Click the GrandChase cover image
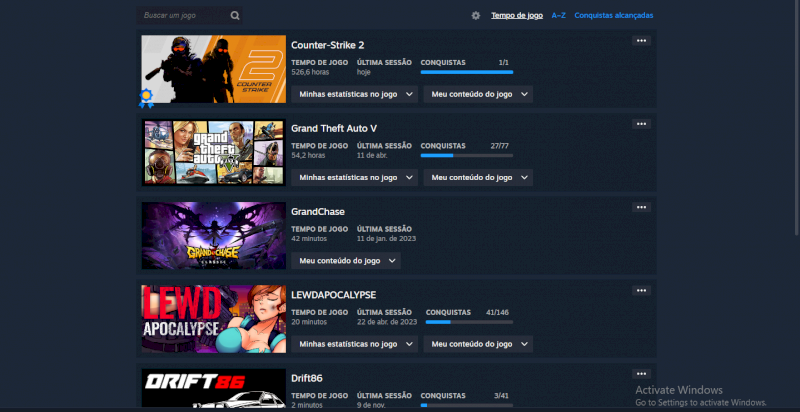This screenshot has height=412, width=800. [x=214, y=236]
